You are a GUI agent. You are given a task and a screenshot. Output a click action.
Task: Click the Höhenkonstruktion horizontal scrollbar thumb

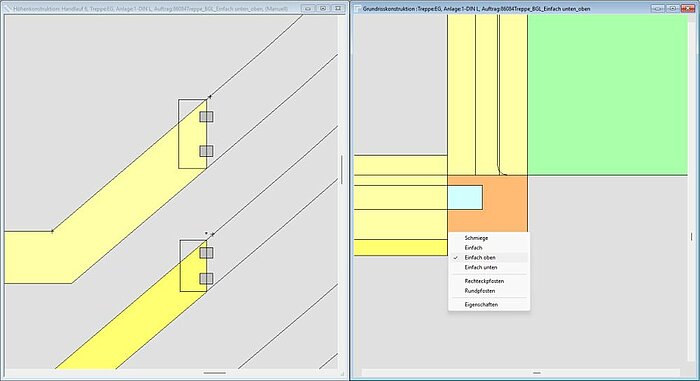[x=215, y=373]
